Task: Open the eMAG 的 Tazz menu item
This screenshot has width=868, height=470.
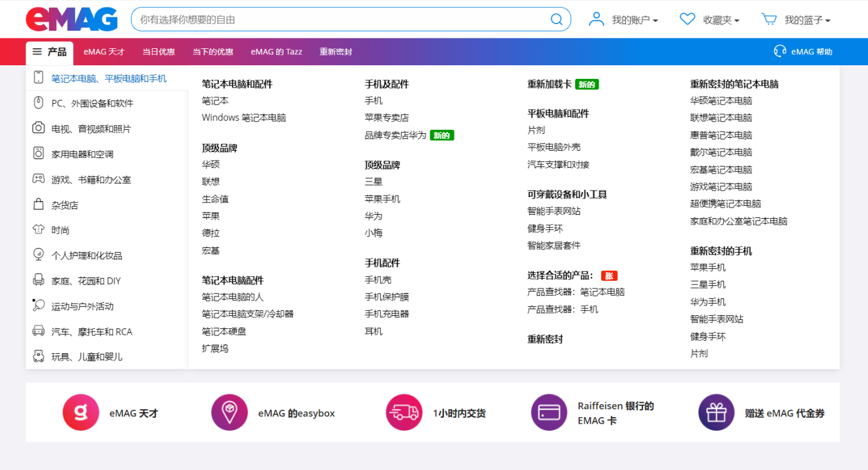Action: point(276,51)
